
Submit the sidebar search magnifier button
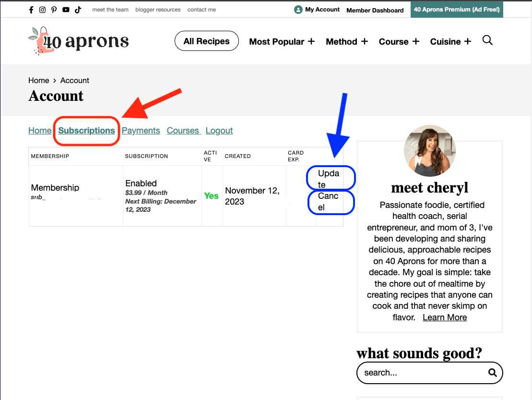point(493,373)
